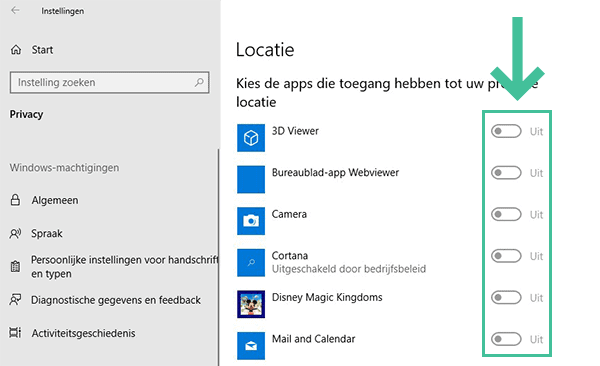Open Diagnostische gegevens en feedback

[x=116, y=300]
